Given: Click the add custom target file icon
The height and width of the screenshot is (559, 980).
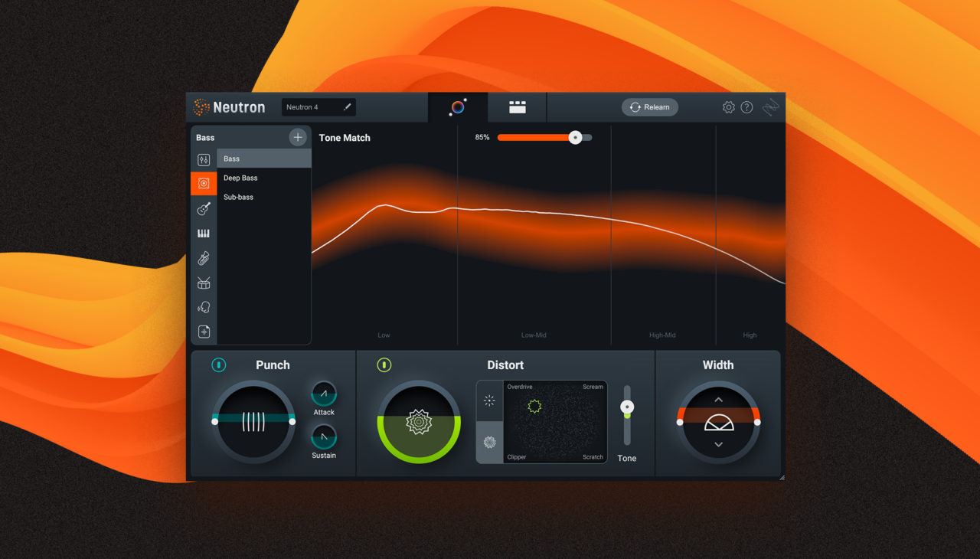Looking at the screenshot, I should [x=203, y=332].
